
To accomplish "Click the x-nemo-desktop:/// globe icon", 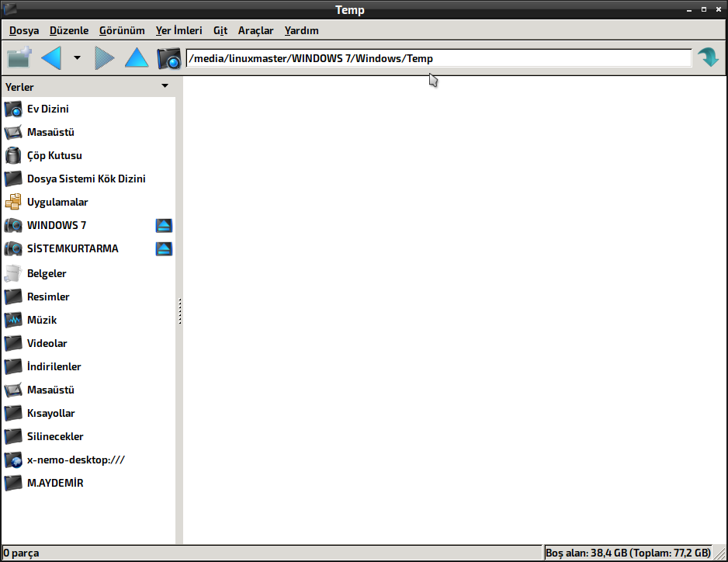I will (x=13, y=460).
